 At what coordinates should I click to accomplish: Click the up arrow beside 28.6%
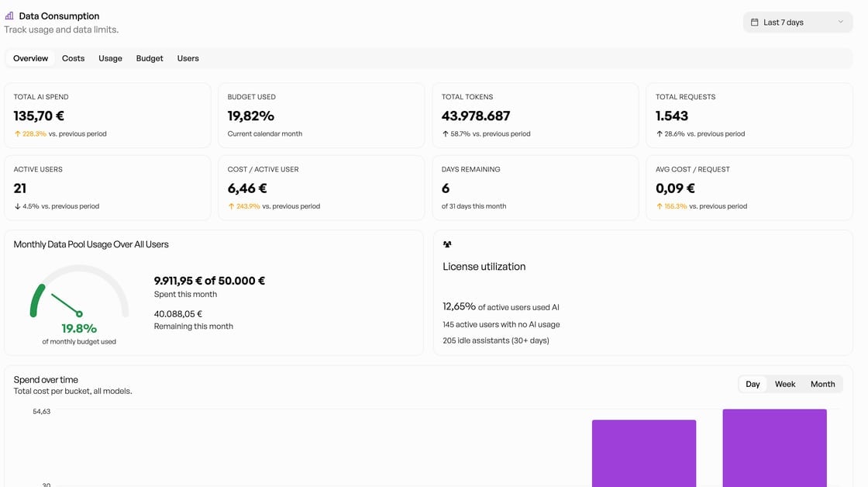point(660,133)
